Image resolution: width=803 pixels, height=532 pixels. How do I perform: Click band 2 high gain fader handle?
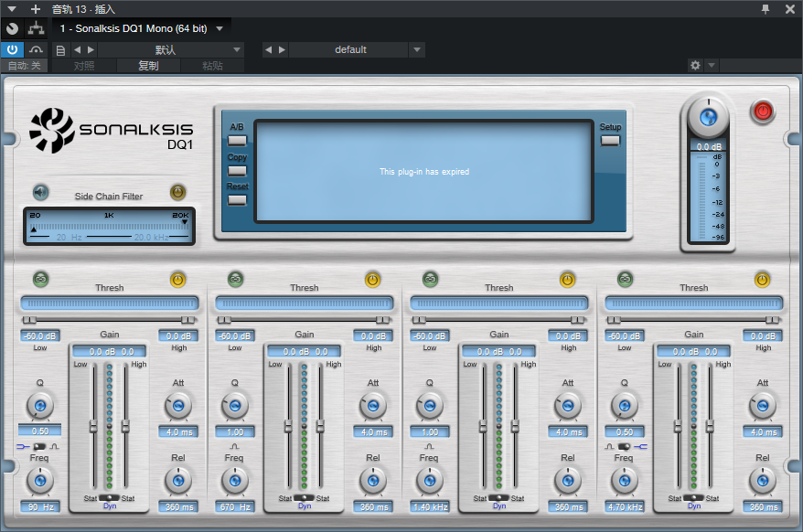click(x=320, y=426)
